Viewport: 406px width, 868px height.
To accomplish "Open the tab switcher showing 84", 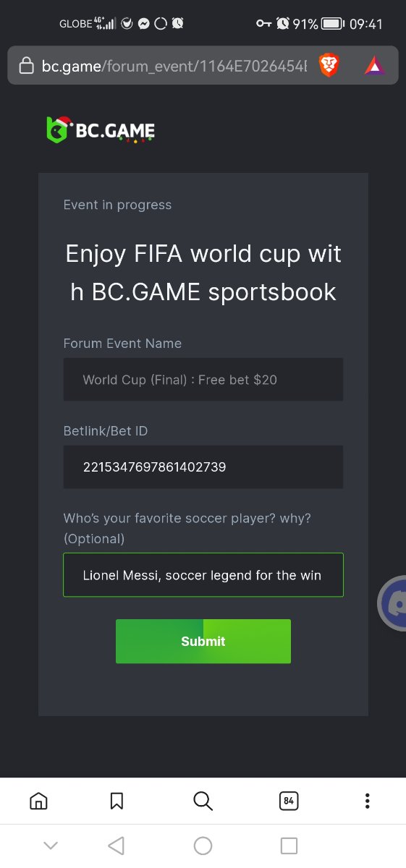I will click(289, 801).
